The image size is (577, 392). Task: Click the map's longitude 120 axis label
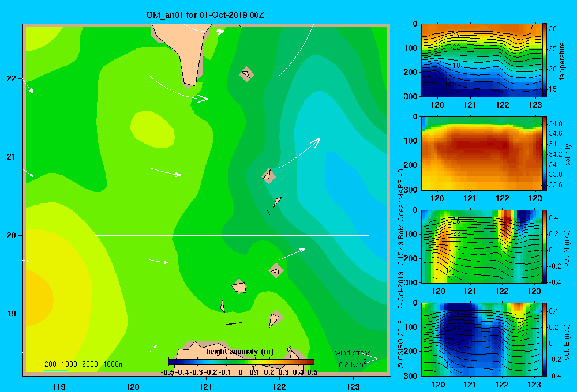pyautogui.click(x=133, y=386)
